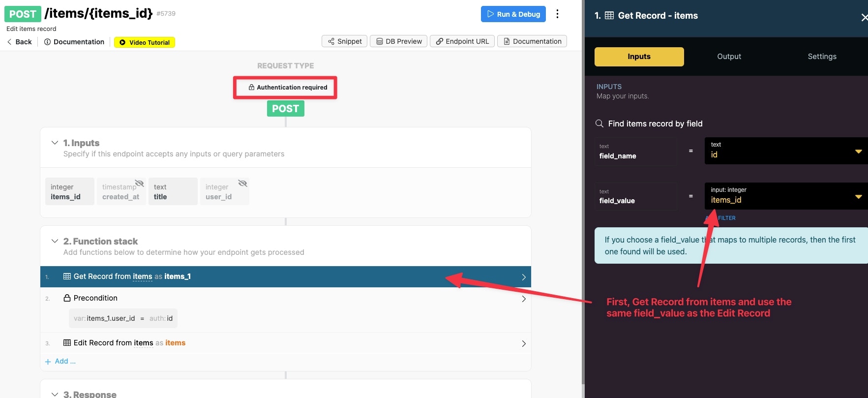Open the three-dot more options menu
The height and width of the screenshot is (398, 868).
(557, 14)
